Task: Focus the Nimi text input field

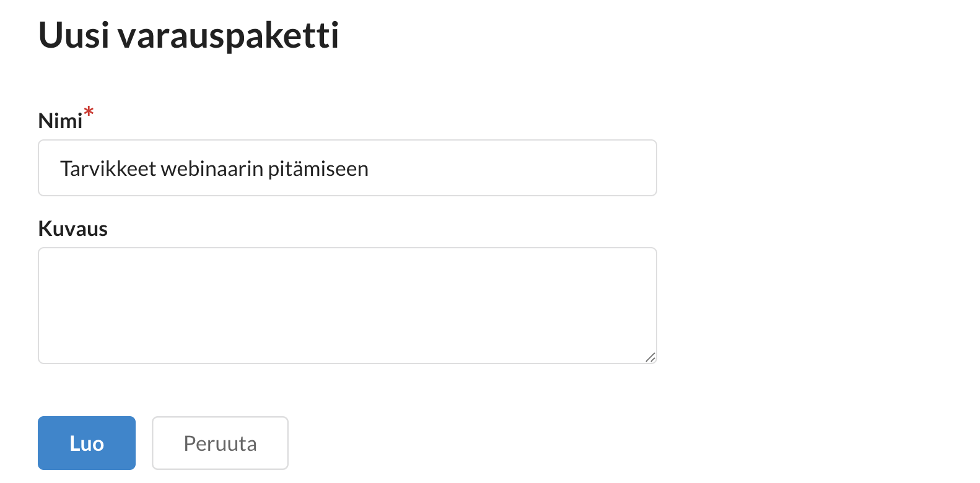Action: (347, 168)
